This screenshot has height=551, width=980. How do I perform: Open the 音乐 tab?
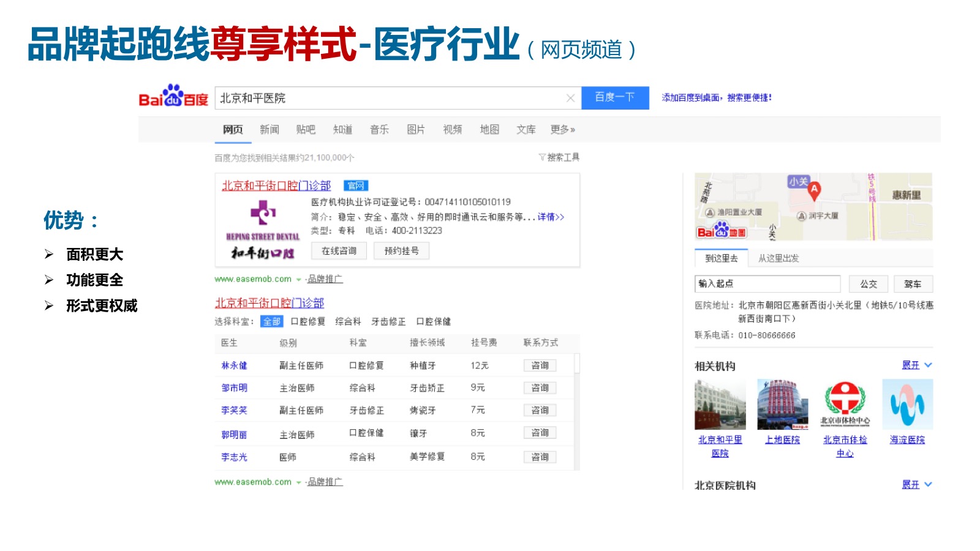[x=380, y=129]
